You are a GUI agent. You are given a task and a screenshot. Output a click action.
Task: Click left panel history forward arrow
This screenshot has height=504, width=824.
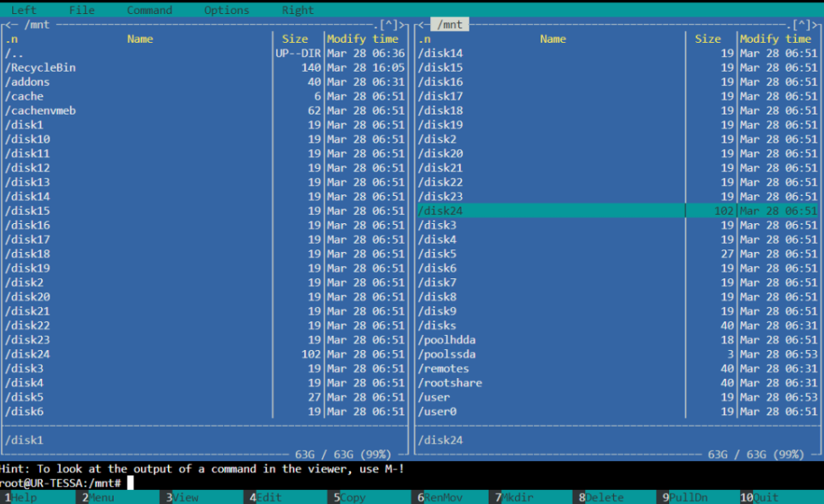[x=402, y=25]
